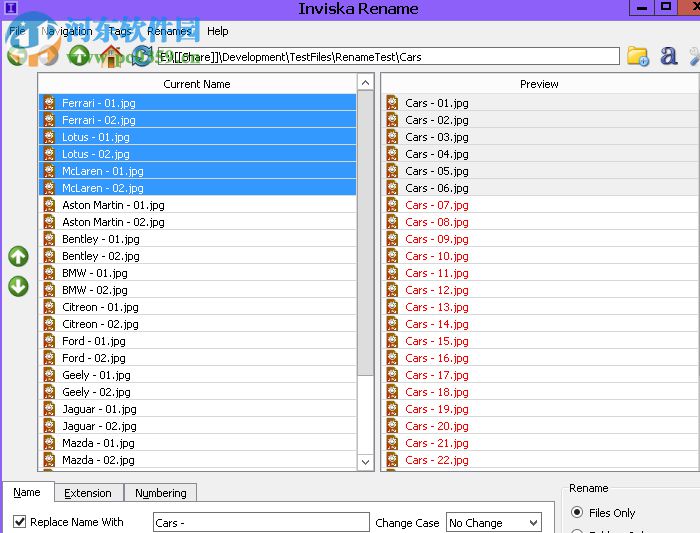Click preview icon of Cars - 01.jpg
700x533 pixels.
point(392,103)
